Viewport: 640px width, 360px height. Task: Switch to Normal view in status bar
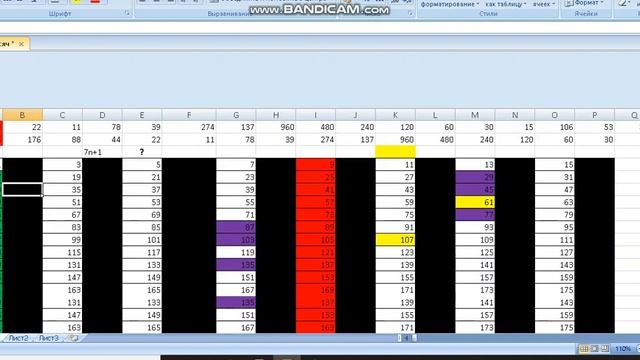(x=584, y=349)
